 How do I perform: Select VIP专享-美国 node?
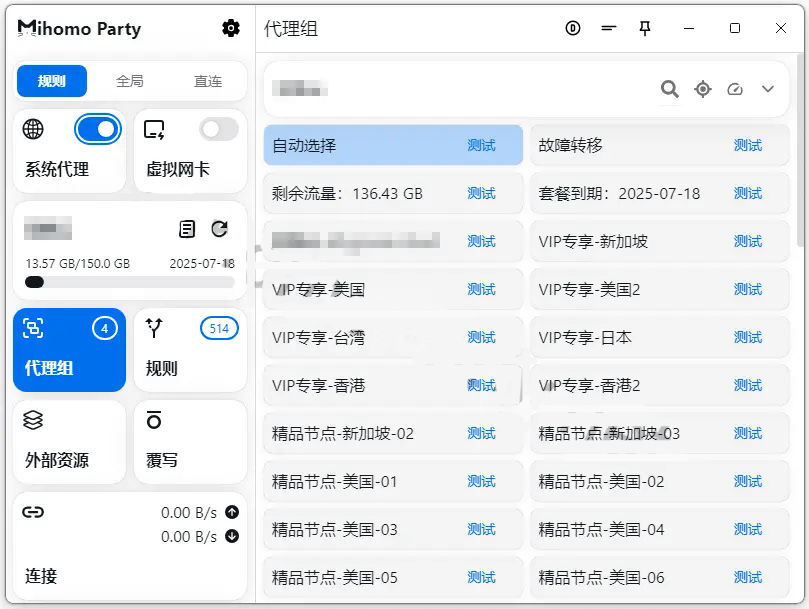coord(393,289)
